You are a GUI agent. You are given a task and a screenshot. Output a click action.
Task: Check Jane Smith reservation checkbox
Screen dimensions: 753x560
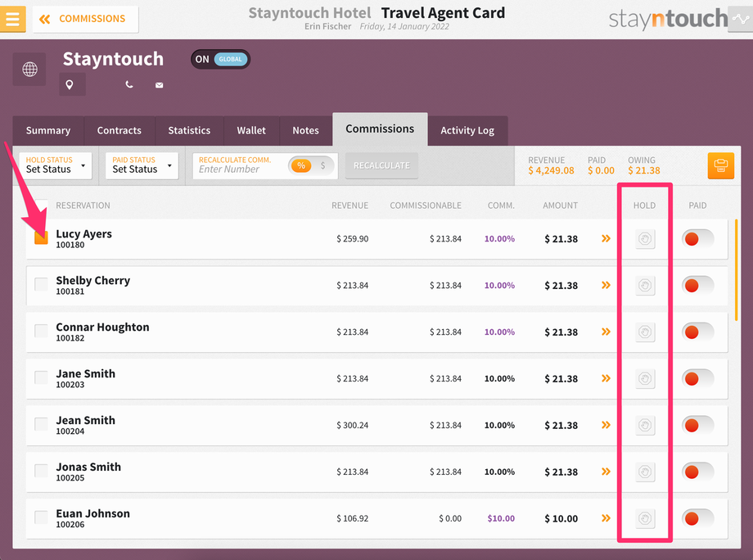pyautogui.click(x=41, y=377)
